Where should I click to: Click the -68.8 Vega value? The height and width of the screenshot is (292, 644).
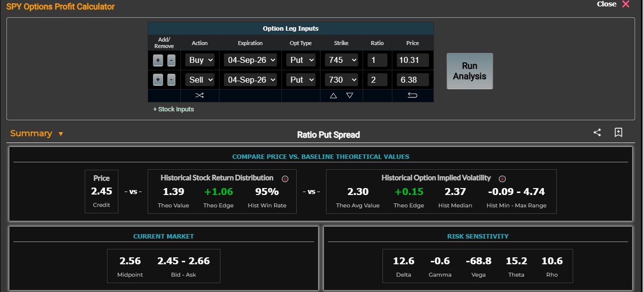coord(479,261)
